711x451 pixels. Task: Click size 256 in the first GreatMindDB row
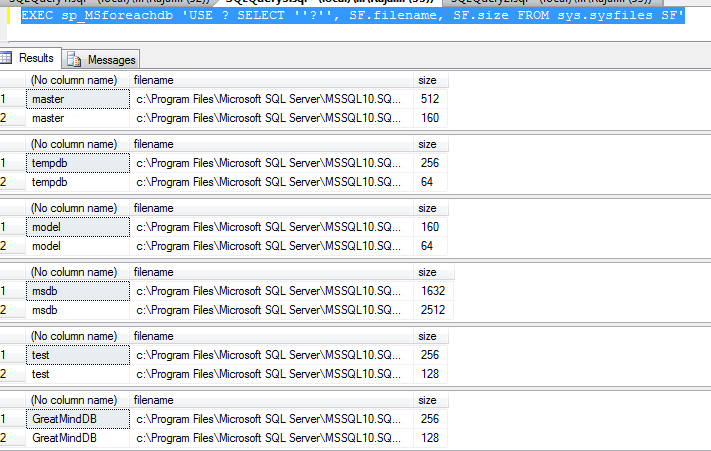(x=430, y=418)
